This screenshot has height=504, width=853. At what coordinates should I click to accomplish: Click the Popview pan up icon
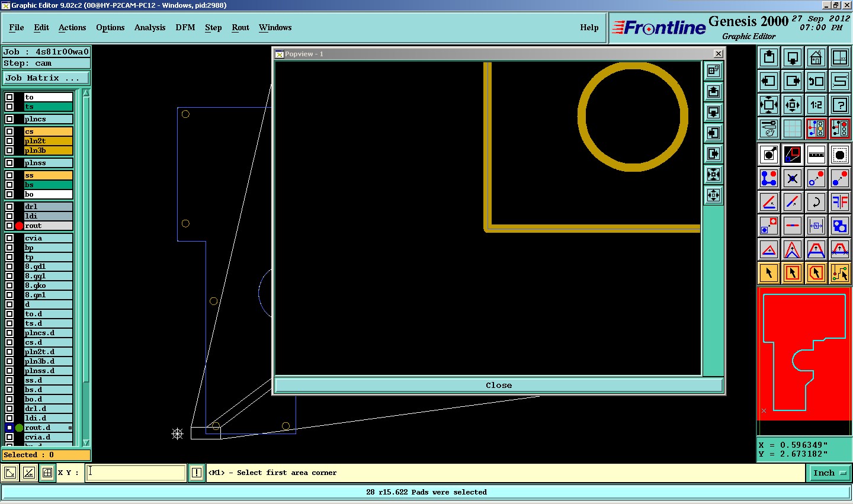(x=713, y=91)
